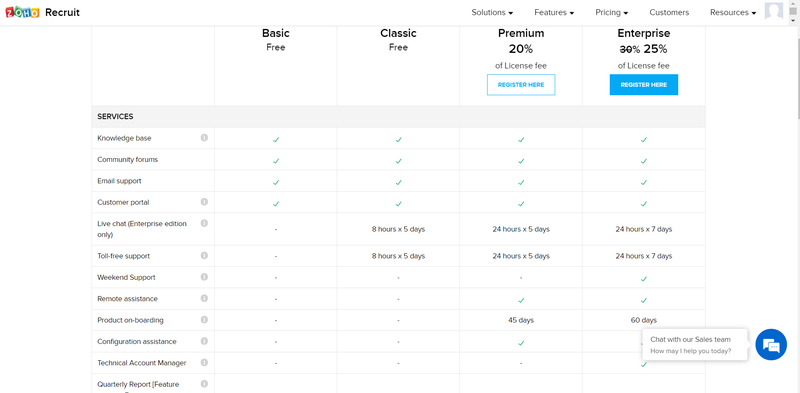Select the Enterprise plan heading
The height and width of the screenshot is (393, 800).
643,33
